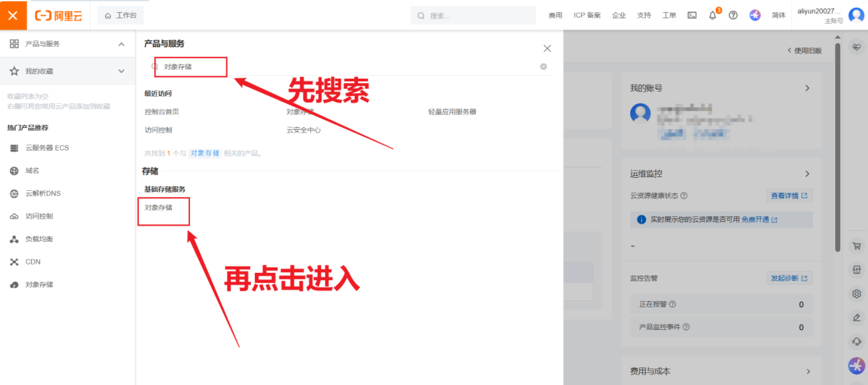Open 企业 top menu
868x385 pixels.
(619, 15)
